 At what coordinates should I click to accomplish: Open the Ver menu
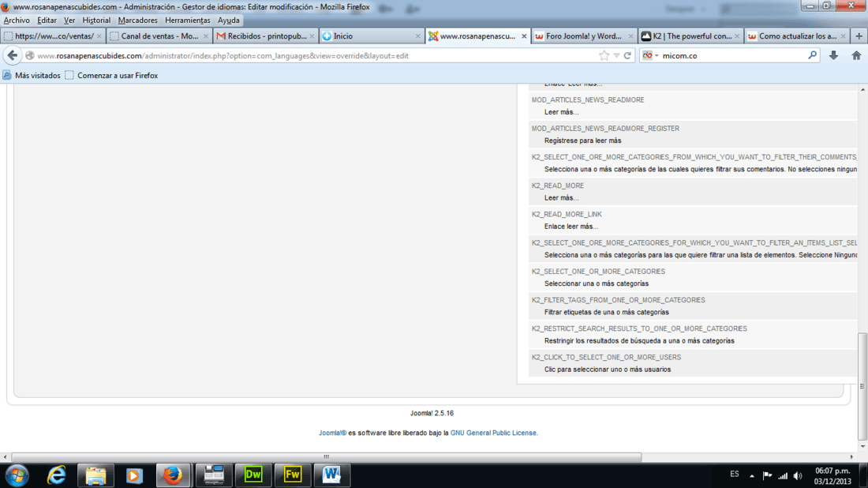click(x=69, y=21)
